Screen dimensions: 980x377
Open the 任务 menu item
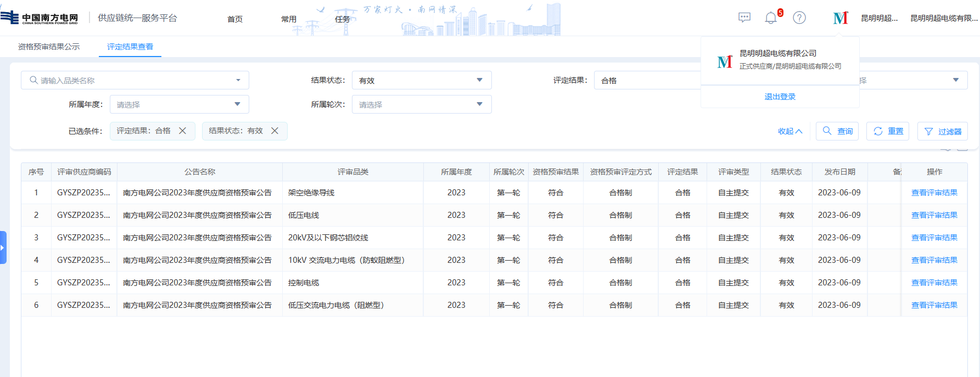pyautogui.click(x=343, y=19)
